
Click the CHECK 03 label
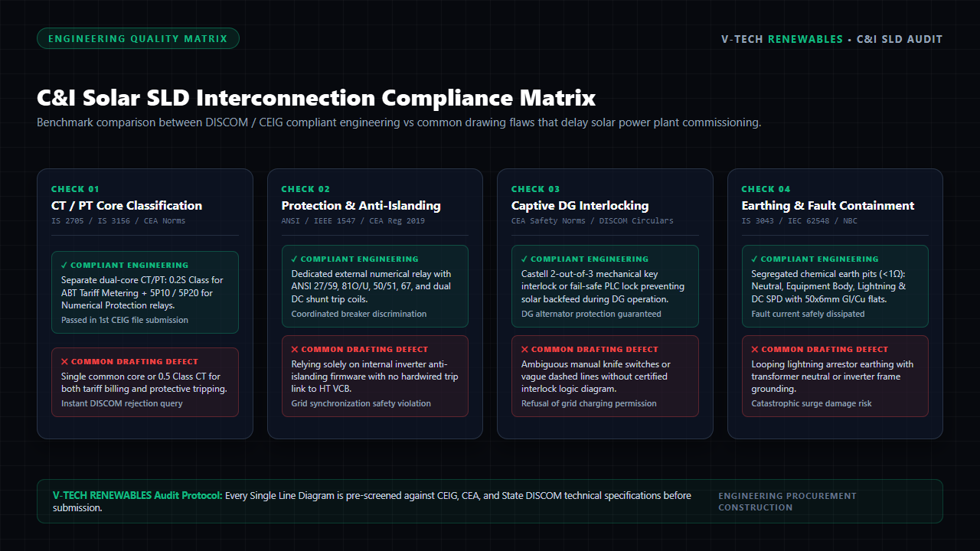pyautogui.click(x=536, y=189)
